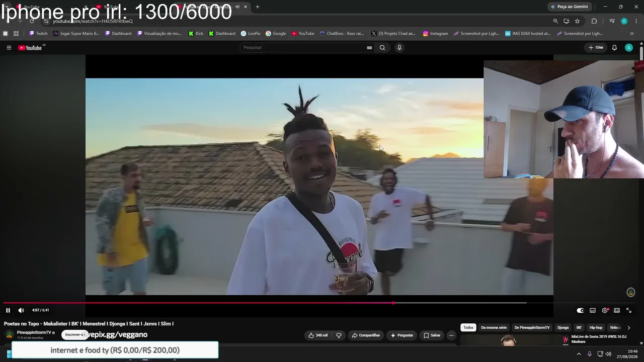Like the video with 348 mil likes
Image resolution: width=644 pixels, height=362 pixels.
pos(318,335)
